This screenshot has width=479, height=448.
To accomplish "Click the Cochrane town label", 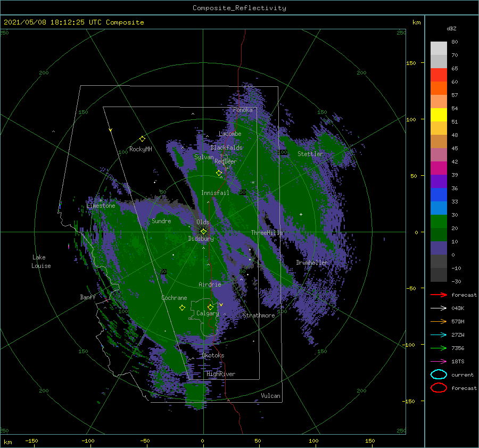I will pyautogui.click(x=174, y=298).
